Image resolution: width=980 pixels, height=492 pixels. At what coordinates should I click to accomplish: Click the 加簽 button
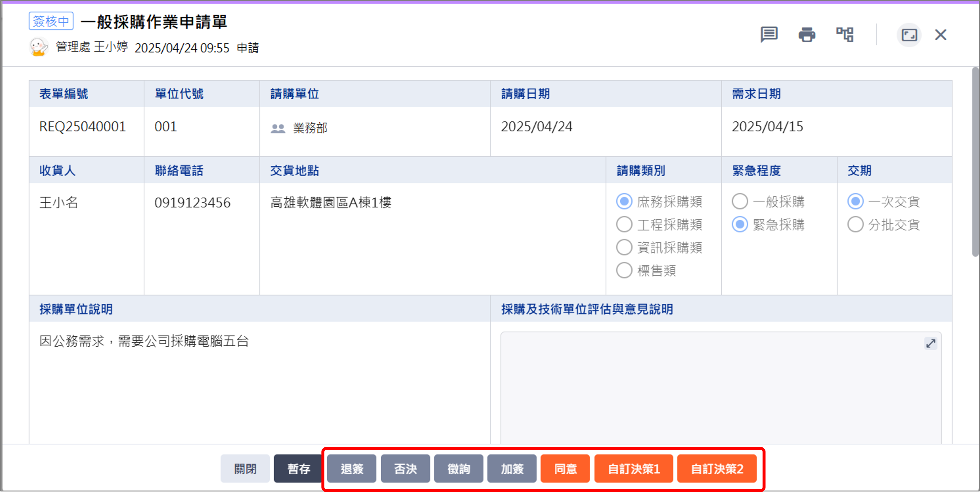[x=512, y=468]
